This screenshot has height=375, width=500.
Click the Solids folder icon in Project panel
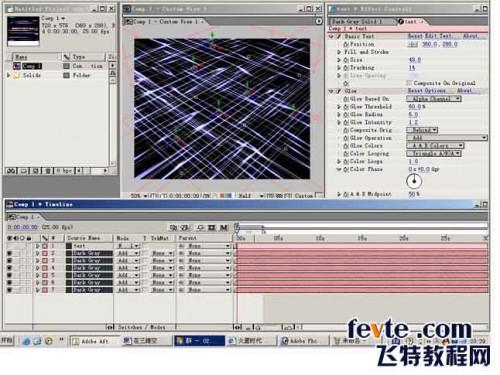16,75
